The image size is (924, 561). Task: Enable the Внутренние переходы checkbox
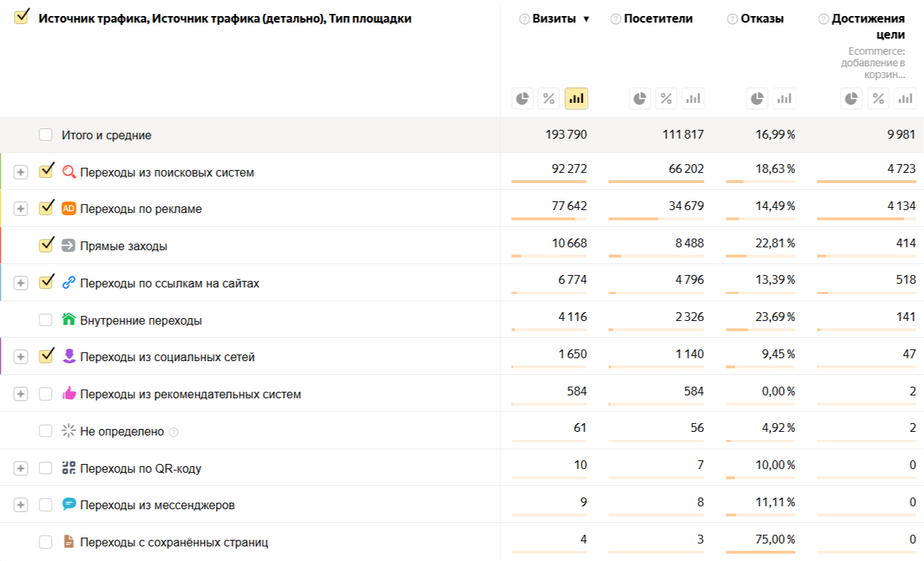point(46,320)
